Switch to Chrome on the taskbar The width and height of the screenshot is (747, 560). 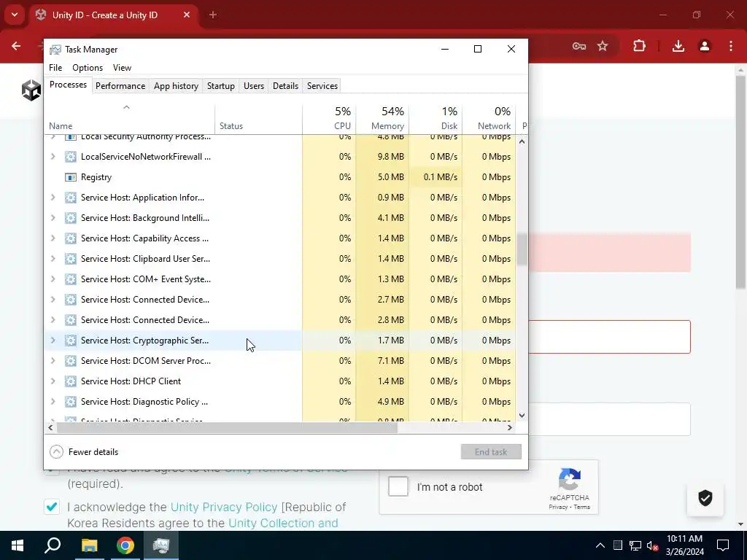[x=125, y=545]
